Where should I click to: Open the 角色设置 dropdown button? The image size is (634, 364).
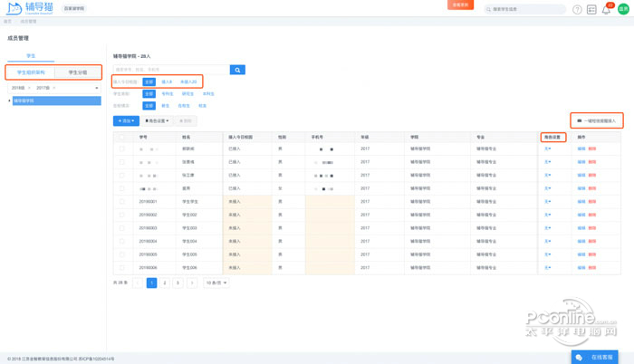pos(157,121)
